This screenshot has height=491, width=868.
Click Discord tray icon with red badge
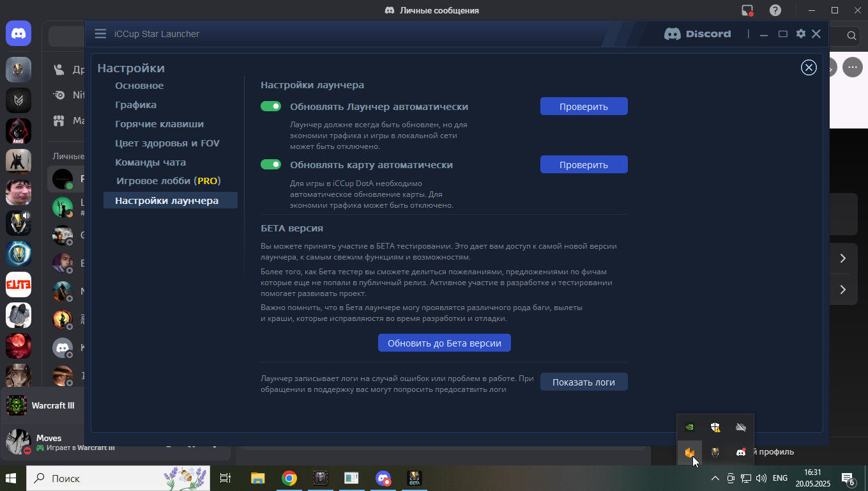[741, 452]
